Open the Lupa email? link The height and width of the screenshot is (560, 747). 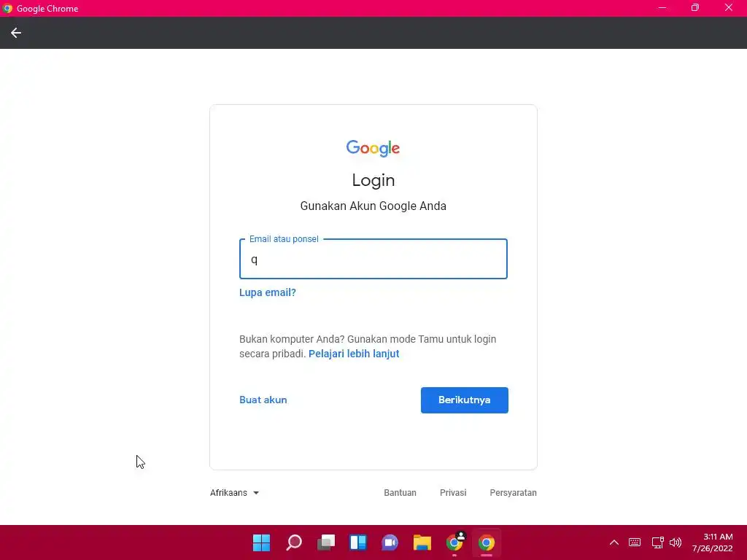(x=267, y=292)
